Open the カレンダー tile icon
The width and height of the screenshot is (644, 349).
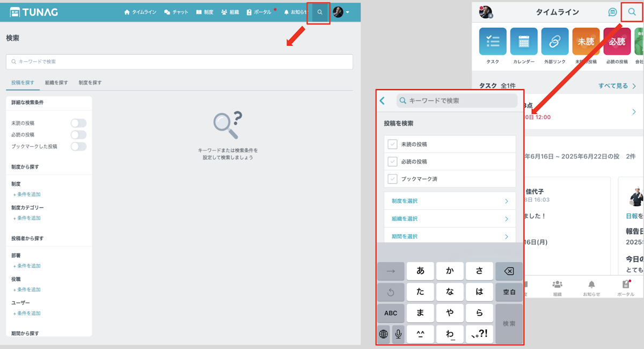tap(523, 42)
